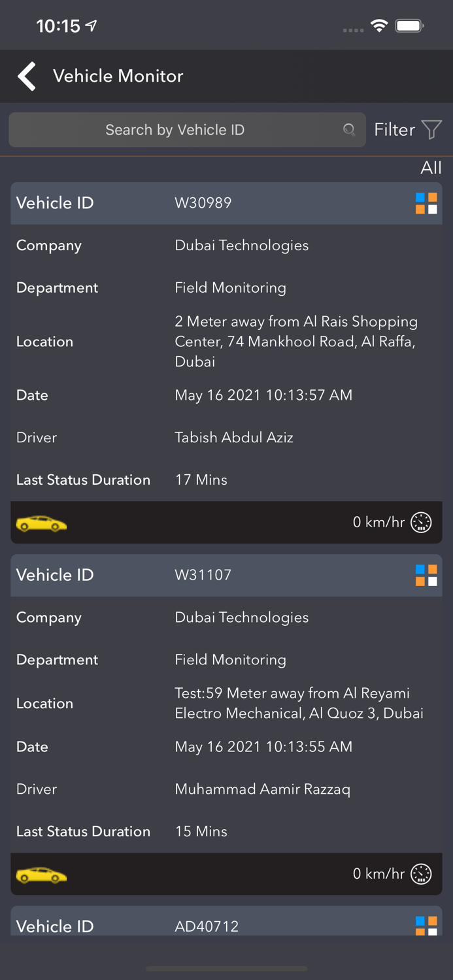This screenshot has height=980, width=453.
Task: Tap the yellow car icon for W30989
Action: click(x=41, y=523)
